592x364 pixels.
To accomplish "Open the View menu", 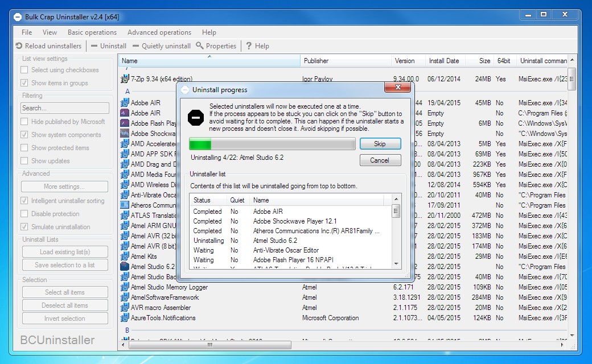I will (50, 32).
